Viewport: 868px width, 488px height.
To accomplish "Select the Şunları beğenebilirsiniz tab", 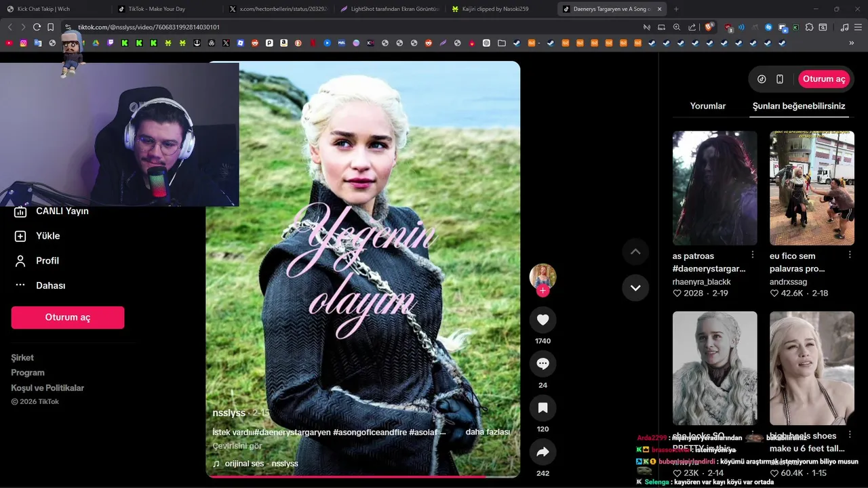I will click(x=799, y=106).
